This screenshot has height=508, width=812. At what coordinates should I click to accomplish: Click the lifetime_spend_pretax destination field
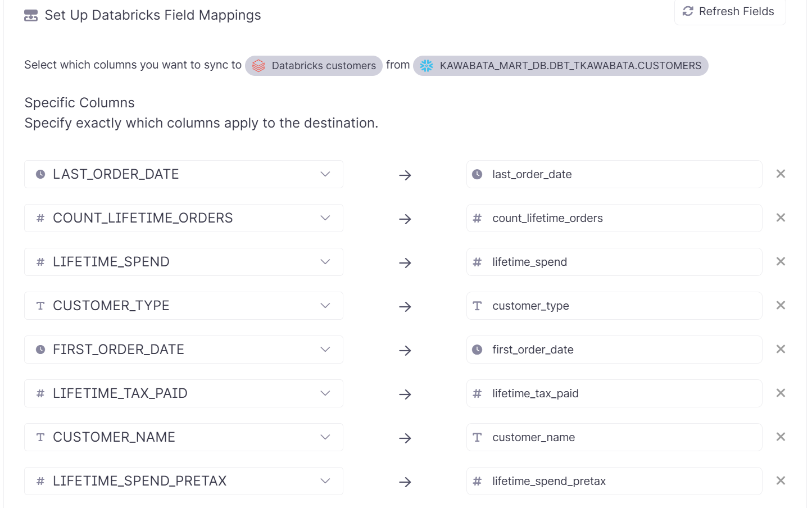click(x=614, y=481)
